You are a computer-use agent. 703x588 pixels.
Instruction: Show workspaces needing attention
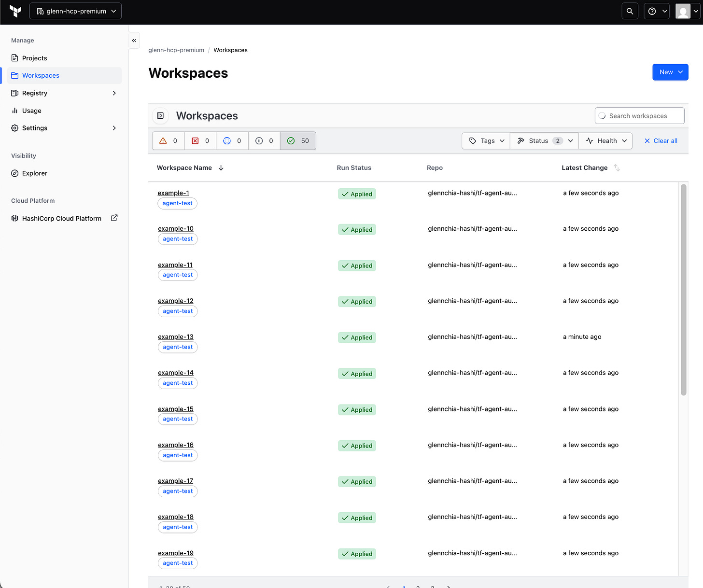click(x=168, y=140)
